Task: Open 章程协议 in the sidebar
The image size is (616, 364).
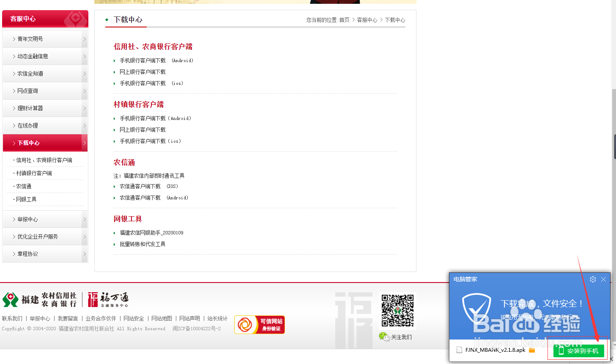Action: point(45,254)
